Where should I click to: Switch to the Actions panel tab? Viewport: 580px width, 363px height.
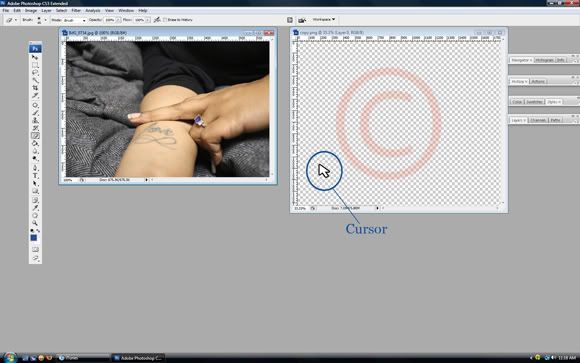point(538,81)
